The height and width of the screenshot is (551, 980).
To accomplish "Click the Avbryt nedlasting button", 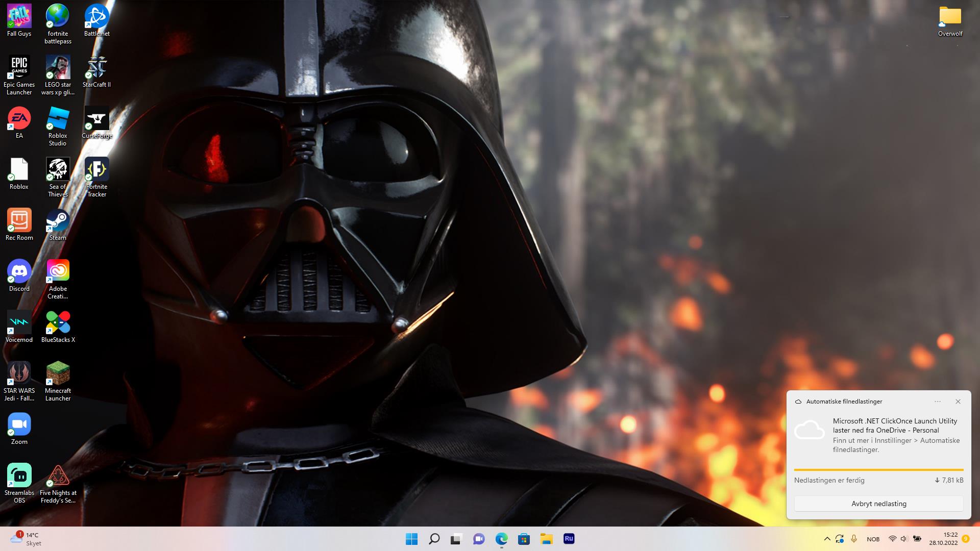I will point(878,504).
